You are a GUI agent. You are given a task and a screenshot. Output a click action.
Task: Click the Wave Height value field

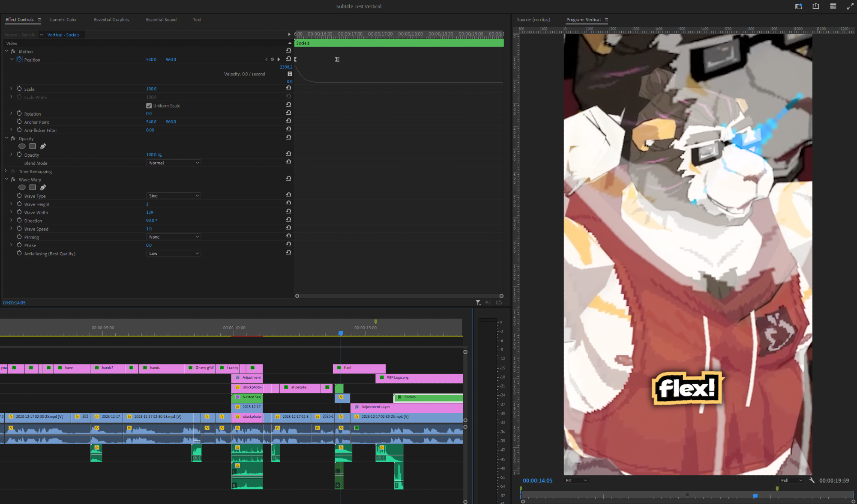click(x=147, y=204)
